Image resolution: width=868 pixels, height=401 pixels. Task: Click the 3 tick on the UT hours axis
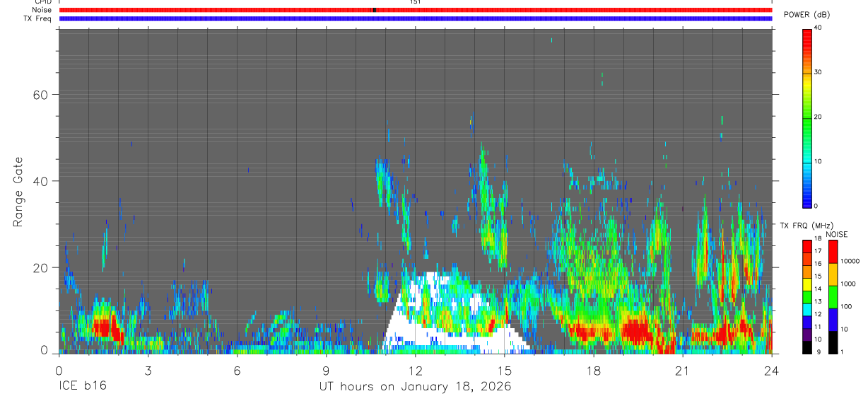pos(148,371)
